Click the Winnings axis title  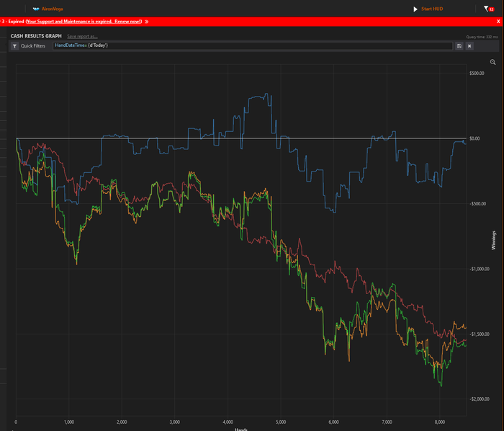(x=494, y=240)
